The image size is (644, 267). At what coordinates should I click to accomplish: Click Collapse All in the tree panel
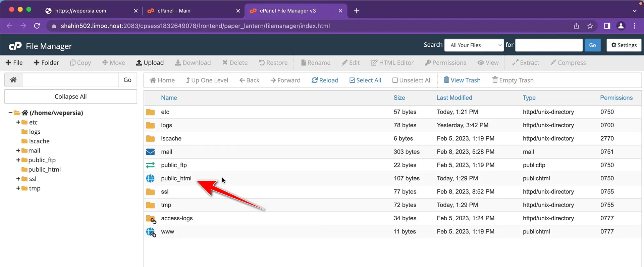coord(71,96)
